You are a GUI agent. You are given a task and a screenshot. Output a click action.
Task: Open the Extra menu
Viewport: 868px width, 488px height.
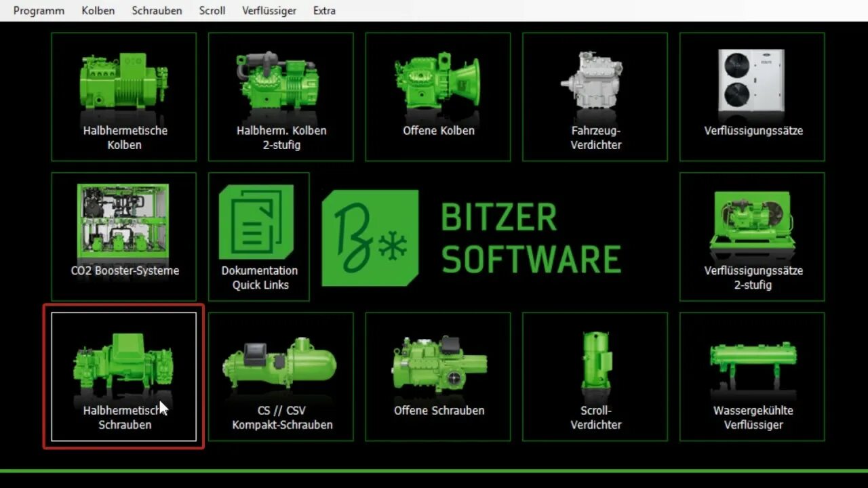pyautogui.click(x=324, y=11)
